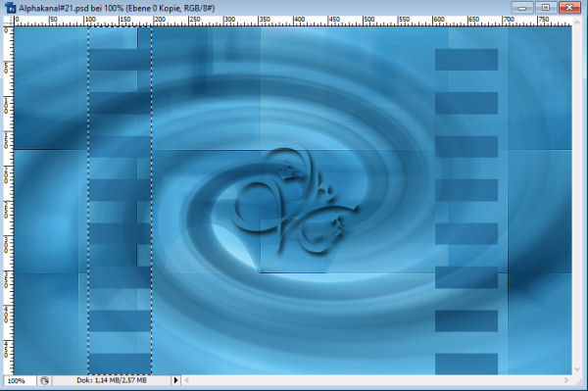
Task: Click the Dok: 1,14 MB/2,57 MB document info
Action: pos(112,380)
